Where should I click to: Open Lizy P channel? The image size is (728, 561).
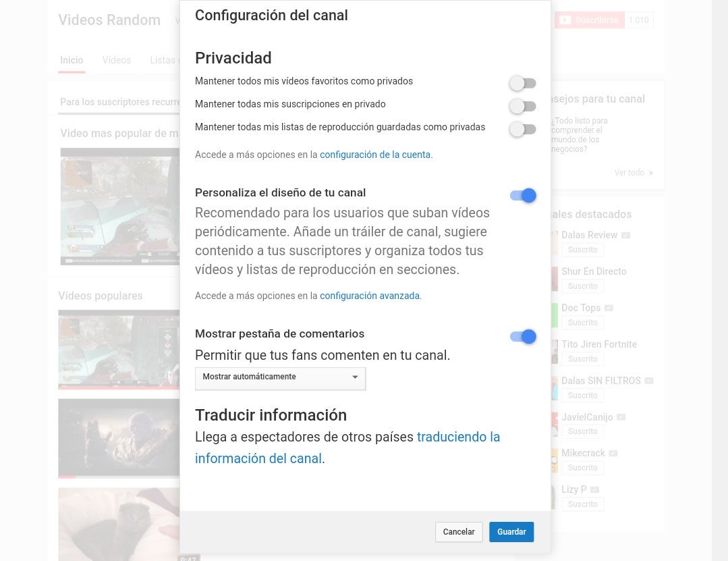[x=574, y=489]
